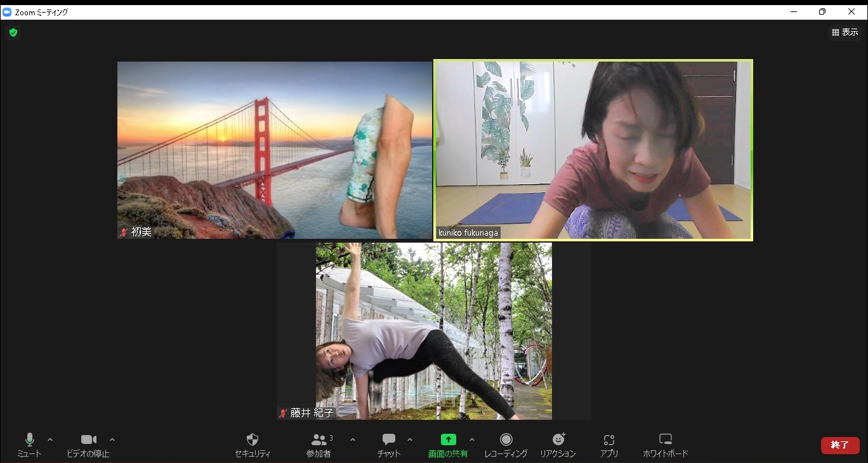868x463 pixels.
Task: Select kuniko fukunaga's video tile
Action: point(593,150)
